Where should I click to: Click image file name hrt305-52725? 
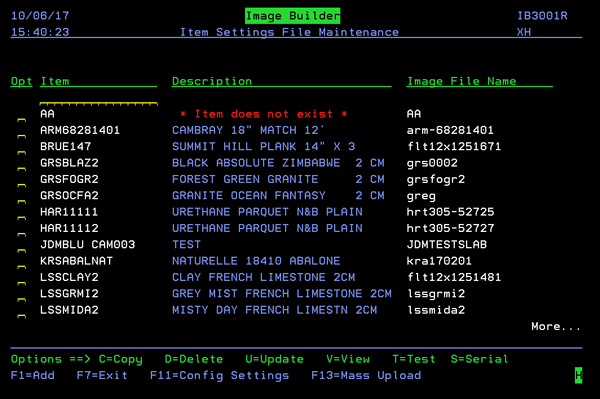click(450, 212)
